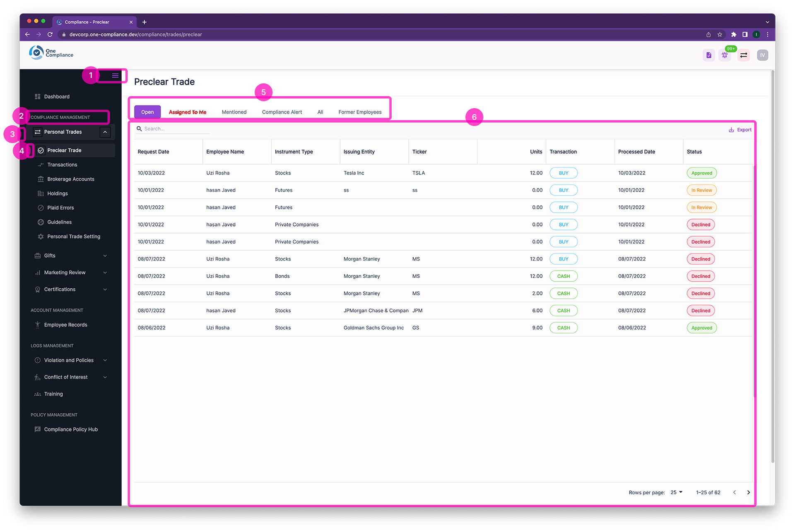Click the BUY badge for Tesla Inc
Image resolution: width=795 pixels, height=532 pixels.
pos(563,173)
